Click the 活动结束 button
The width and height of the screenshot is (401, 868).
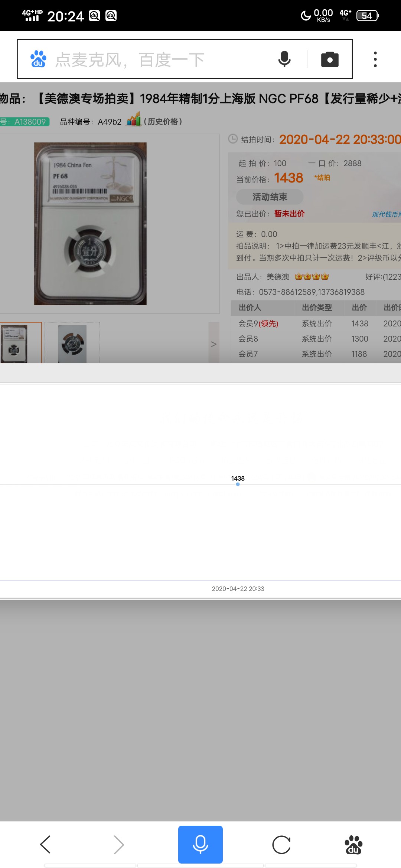point(270,197)
